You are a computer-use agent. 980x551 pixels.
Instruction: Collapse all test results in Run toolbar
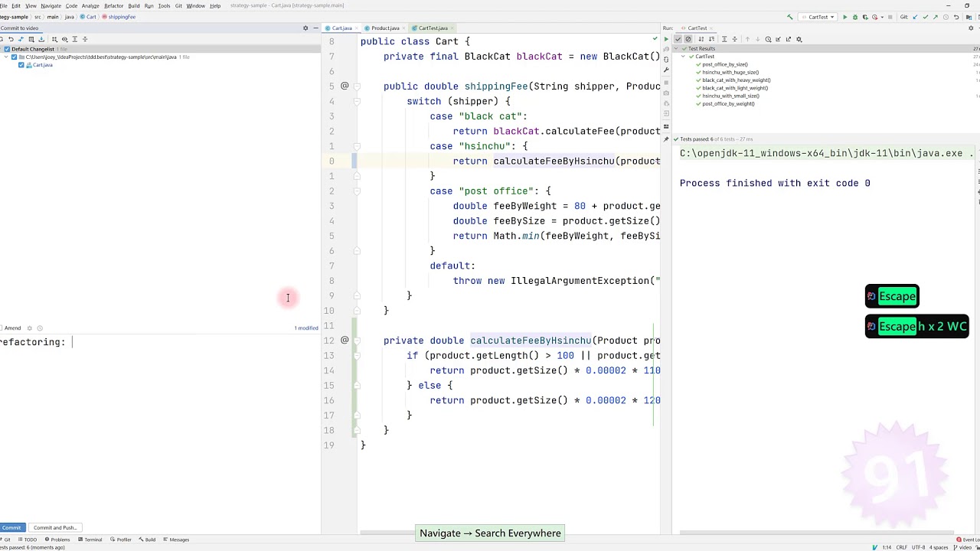click(735, 39)
